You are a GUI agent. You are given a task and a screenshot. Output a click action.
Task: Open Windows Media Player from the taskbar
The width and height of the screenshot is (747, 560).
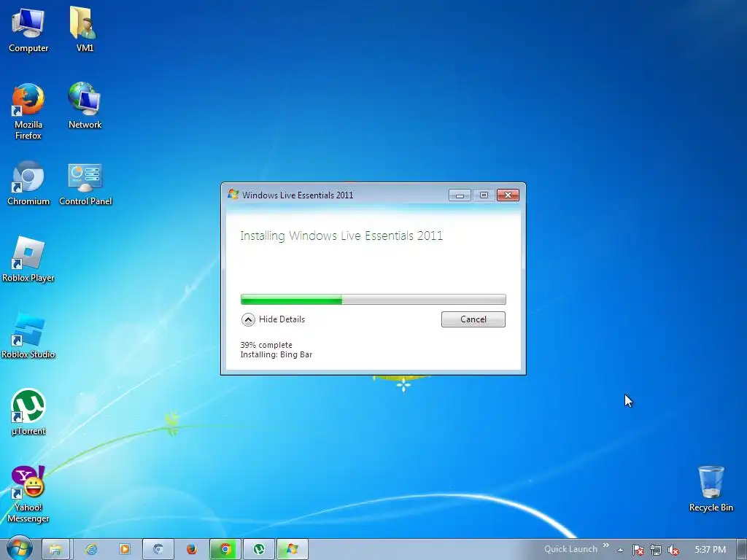[x=124, y=549]
